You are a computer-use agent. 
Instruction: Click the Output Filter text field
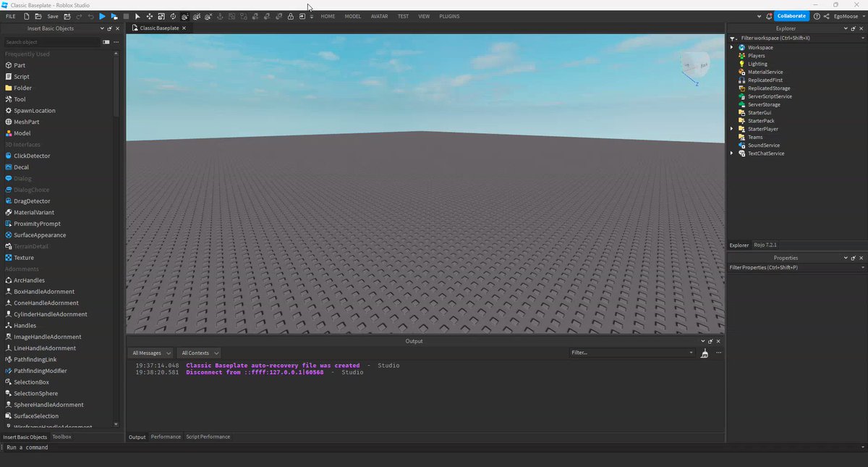tap(631, 353)
